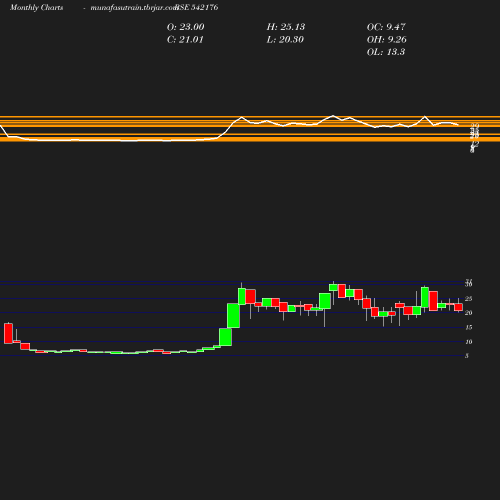The width and height of the screenshot is (500, 500).
Task: Select the low value "L: 20.30"
Action: [285, 40]
